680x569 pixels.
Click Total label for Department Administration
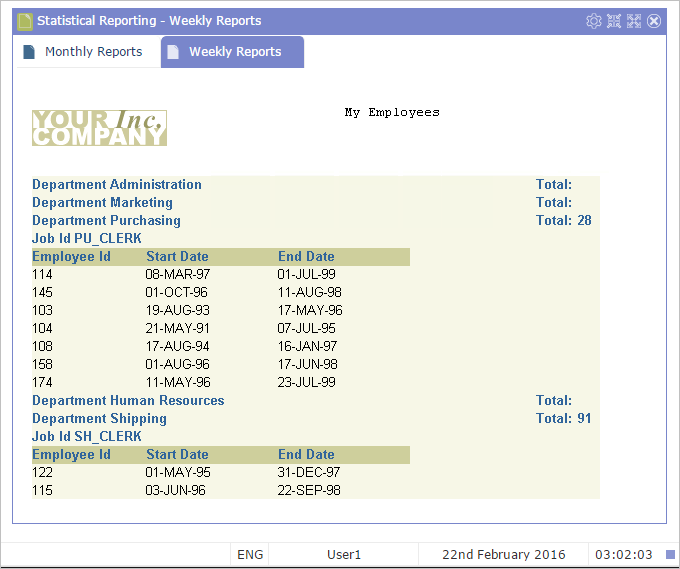[x=554, y=185]
